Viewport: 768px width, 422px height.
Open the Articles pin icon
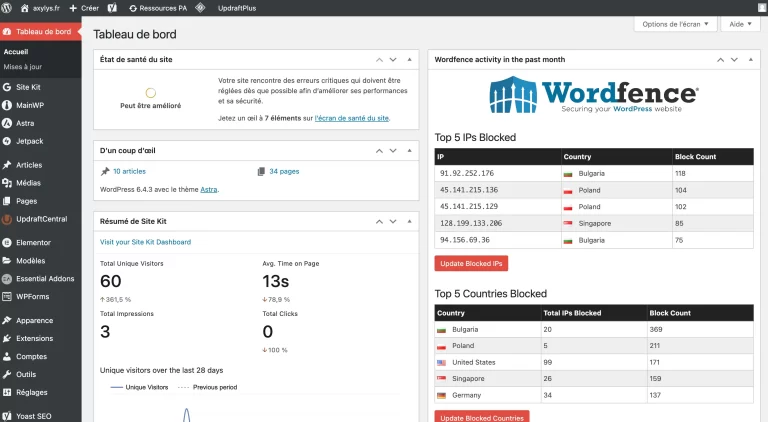(7, 165)
